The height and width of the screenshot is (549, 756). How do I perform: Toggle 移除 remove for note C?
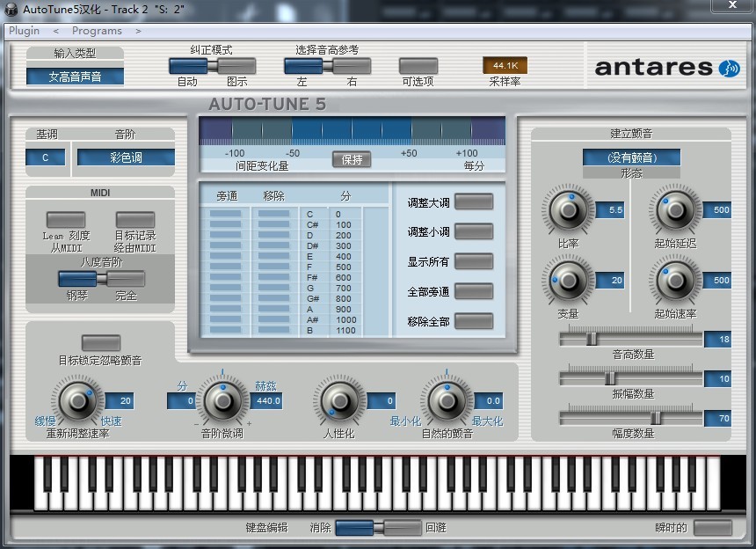[274, 214]
